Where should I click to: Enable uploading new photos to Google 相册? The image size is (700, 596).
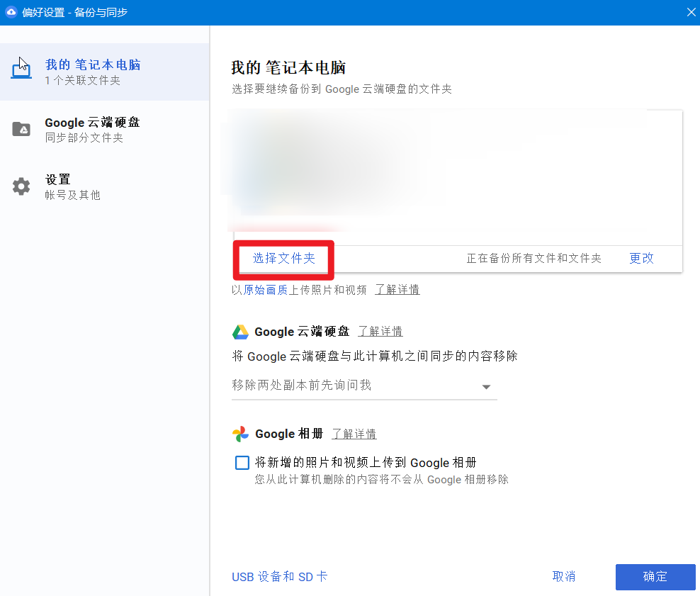click(x=242, y=463)
